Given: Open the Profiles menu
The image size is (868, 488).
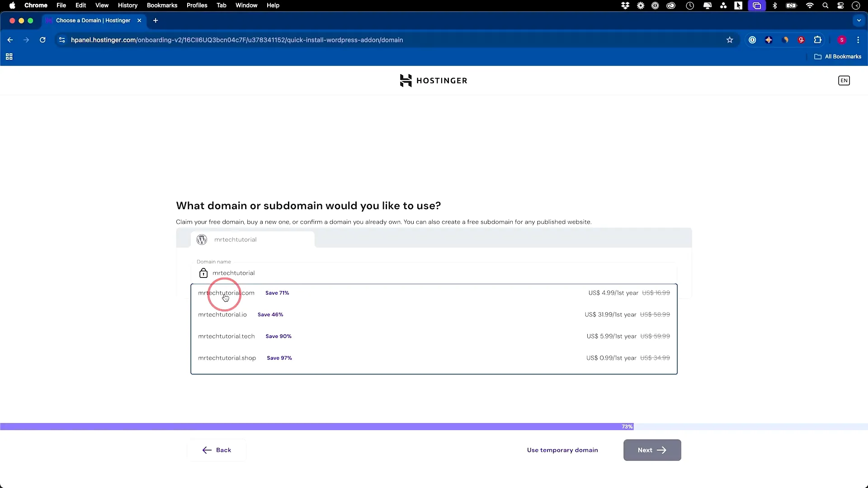Looking at the screenshot, I should tap(197, 5).
